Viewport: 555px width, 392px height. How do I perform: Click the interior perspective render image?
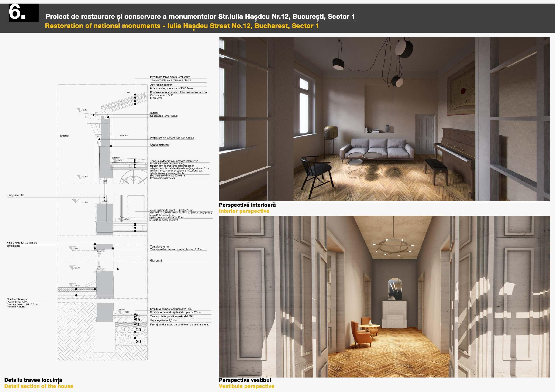click(384, 119)
